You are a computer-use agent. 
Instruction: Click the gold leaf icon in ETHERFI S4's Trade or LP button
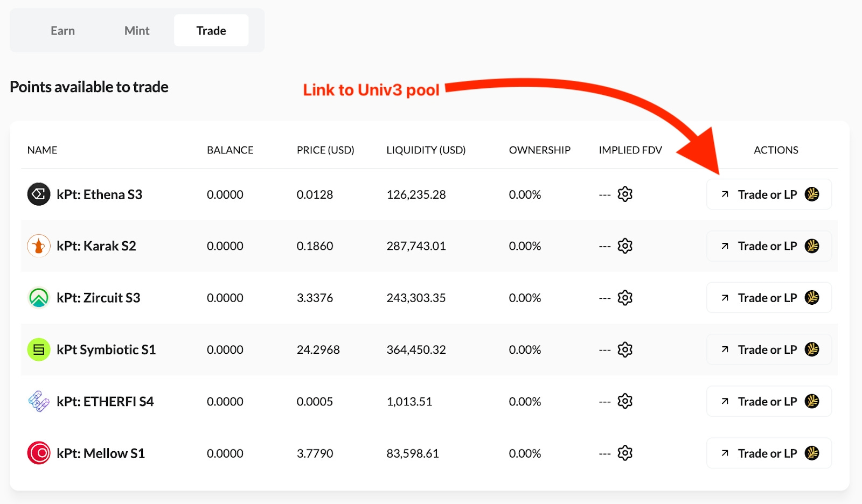(x=812, y=401)
